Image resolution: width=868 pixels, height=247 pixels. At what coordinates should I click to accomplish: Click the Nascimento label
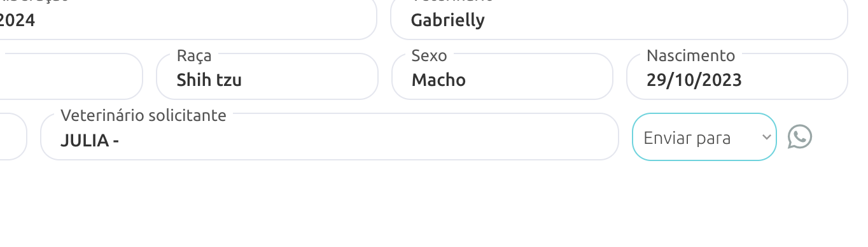click(x=690, y=55)
